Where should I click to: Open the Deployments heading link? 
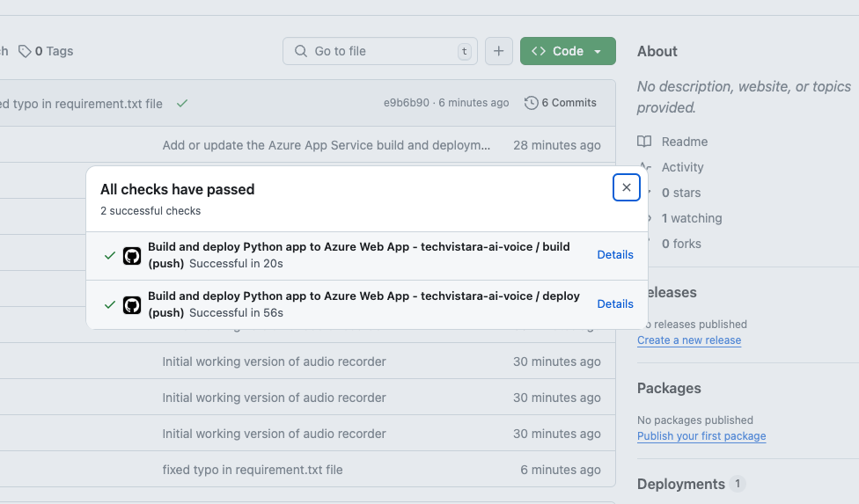click(x=680, y=484)
